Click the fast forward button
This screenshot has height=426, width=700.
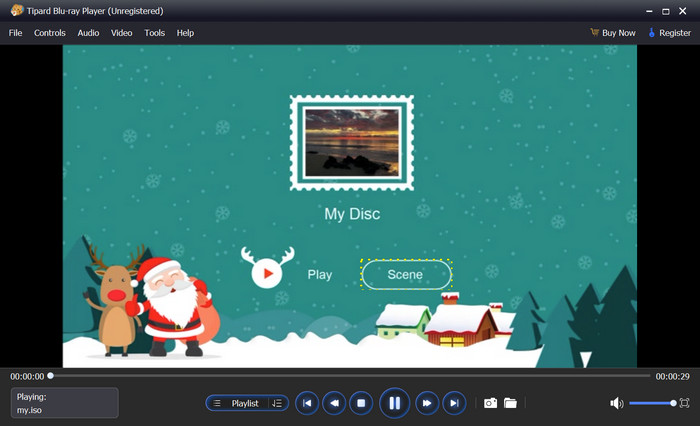pos(427,403)
